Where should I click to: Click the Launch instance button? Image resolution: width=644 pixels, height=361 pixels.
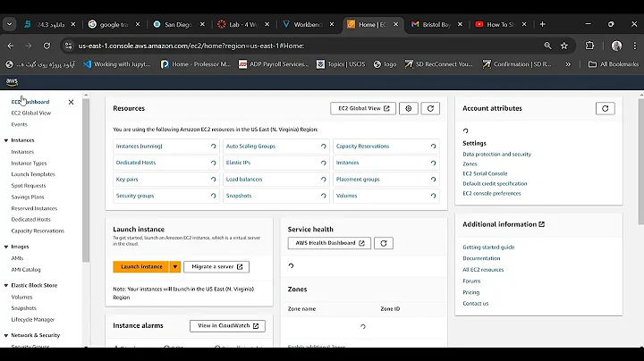point(141,266)
